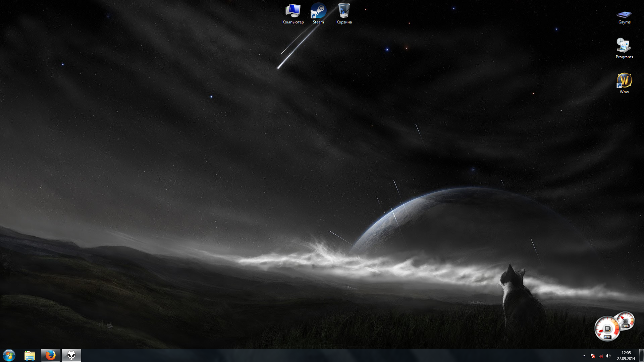Select the Steam shortcut icon
This screenshot has height=362, width=644.
(318, 11)
